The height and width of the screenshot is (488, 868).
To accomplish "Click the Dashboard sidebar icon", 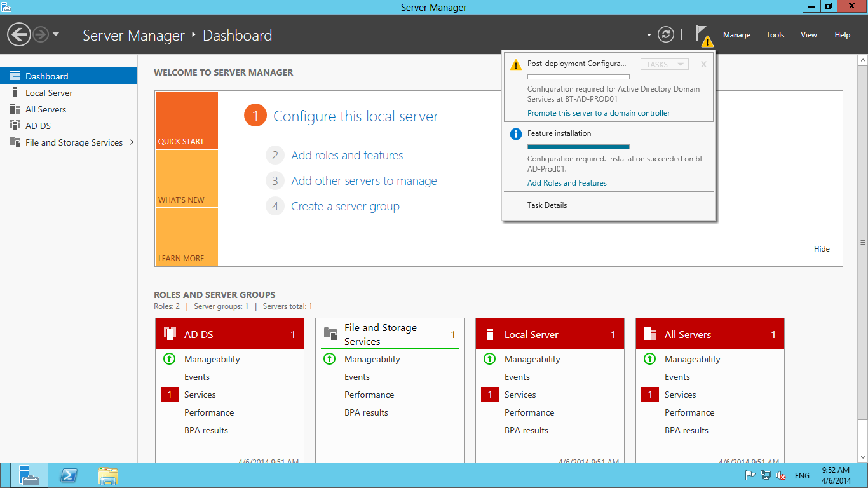I will point(15,76).
